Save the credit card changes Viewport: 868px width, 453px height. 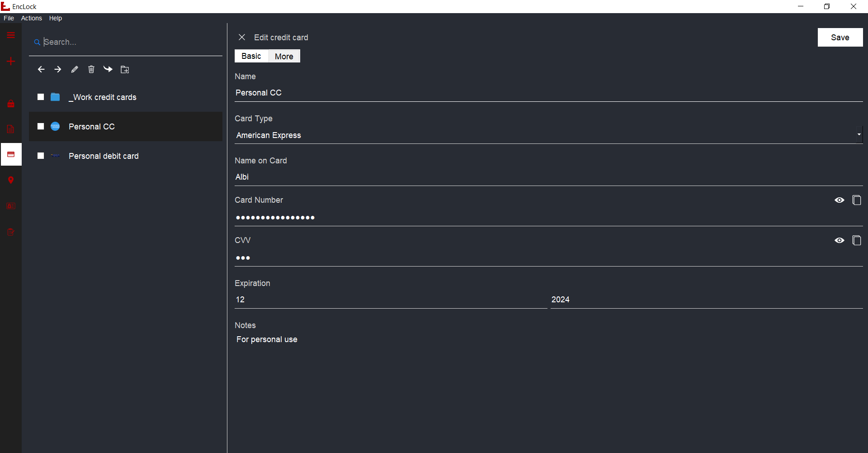[840, 38]
